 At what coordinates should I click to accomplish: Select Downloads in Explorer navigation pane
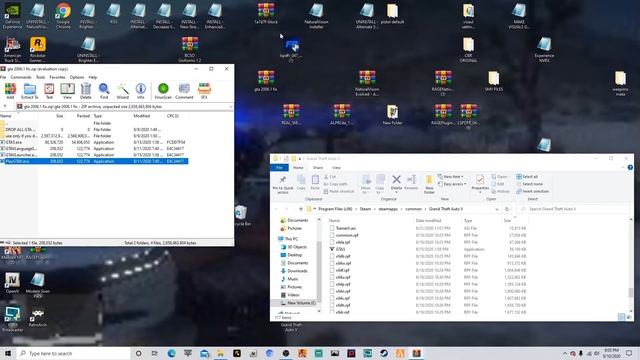tap(294, 271)
